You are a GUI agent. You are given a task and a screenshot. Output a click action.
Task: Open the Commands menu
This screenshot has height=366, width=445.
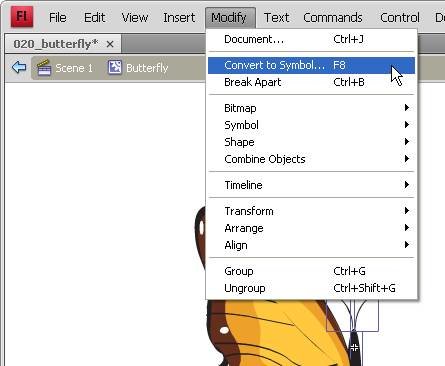pyautogui.click(x=332, y=17)
